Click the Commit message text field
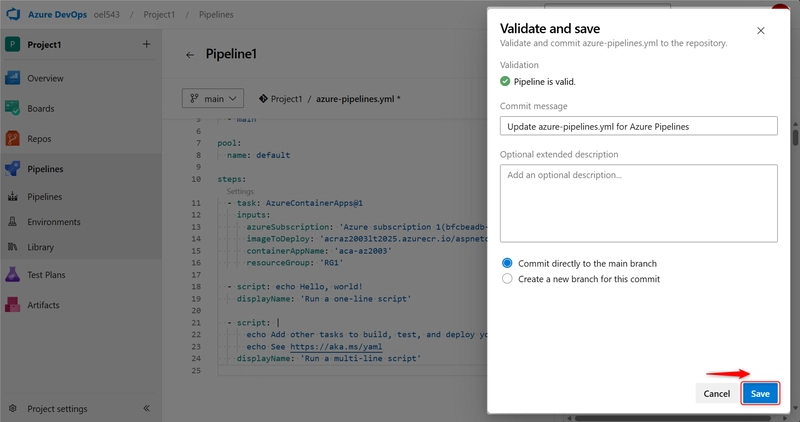800x422 pixels. [x=638, y=126]
